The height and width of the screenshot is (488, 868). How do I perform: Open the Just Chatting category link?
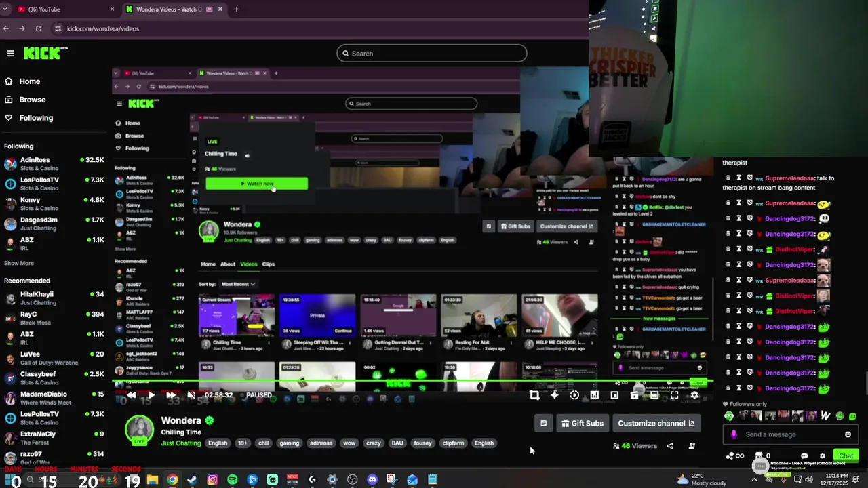pos(181,443)
